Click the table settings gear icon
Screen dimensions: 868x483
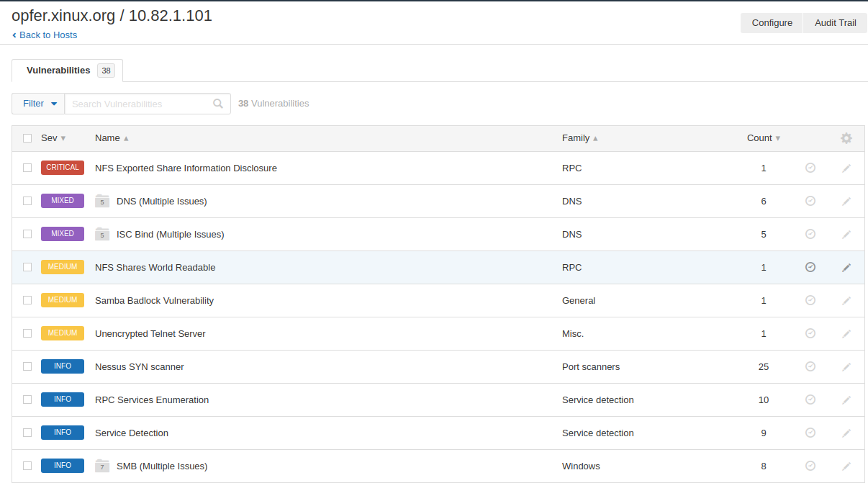click(846, 138)
